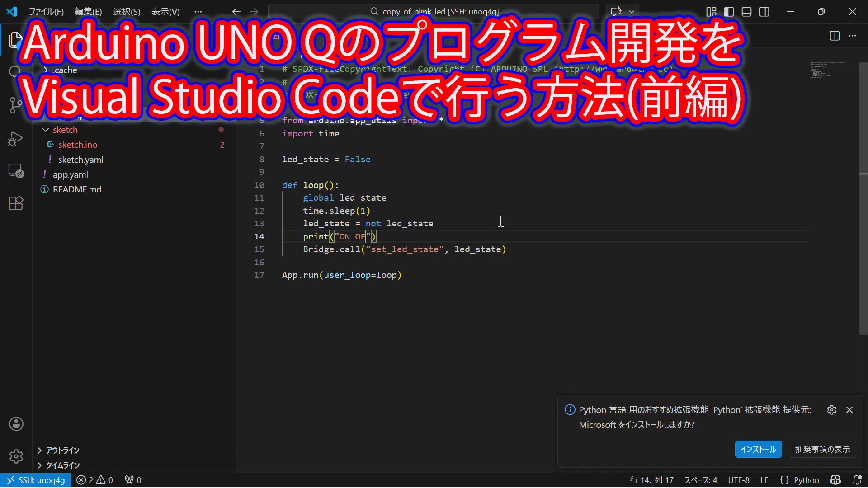Click the 'App.run(user_loop=loop)' code line
Image resolution: width=868 pixels, height=488 pixels.
[342, 275]
